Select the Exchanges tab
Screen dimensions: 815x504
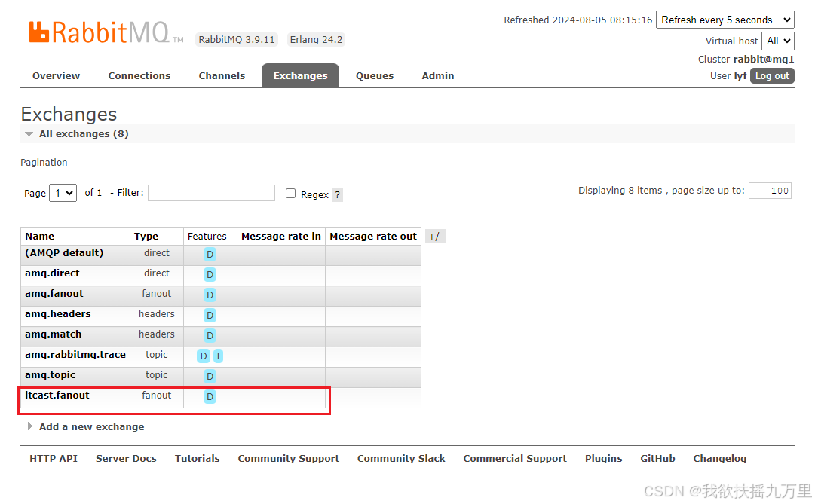300,76
